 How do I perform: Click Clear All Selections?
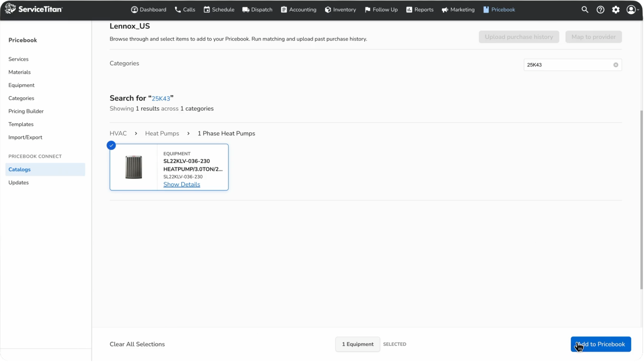pyautogui.click(x=137, y=344)
